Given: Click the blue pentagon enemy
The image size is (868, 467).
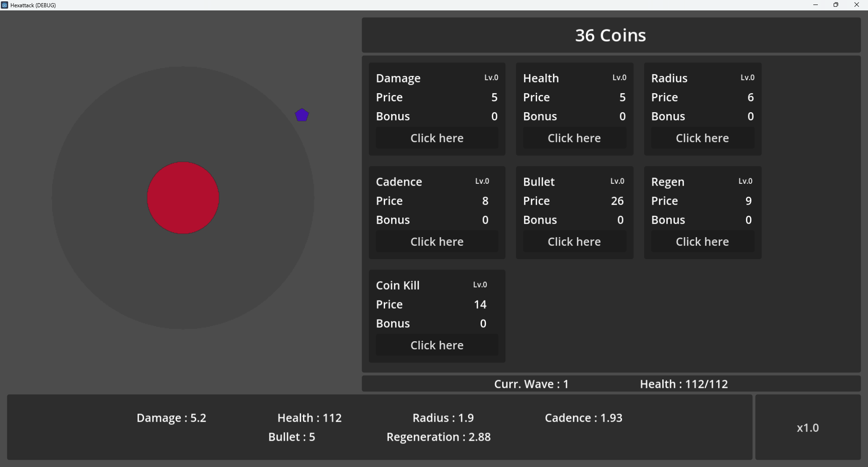Looking at the screenshot, I should point(302,115).
